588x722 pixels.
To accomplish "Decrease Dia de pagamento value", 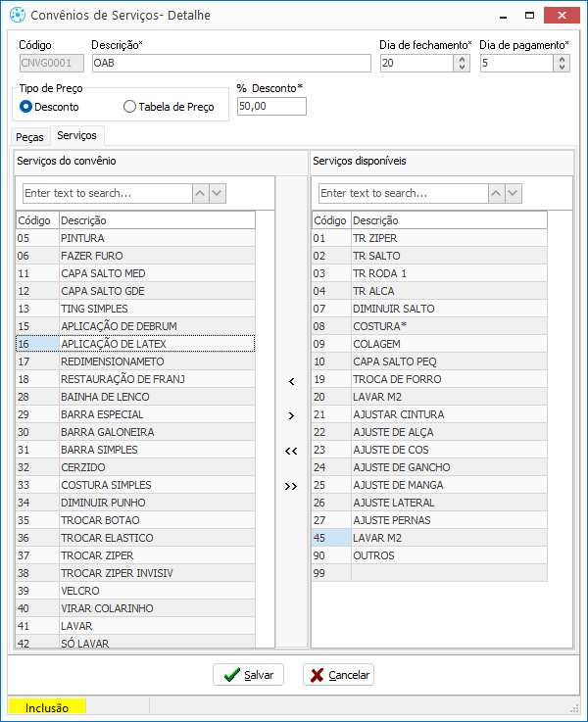I will point(562,68).
